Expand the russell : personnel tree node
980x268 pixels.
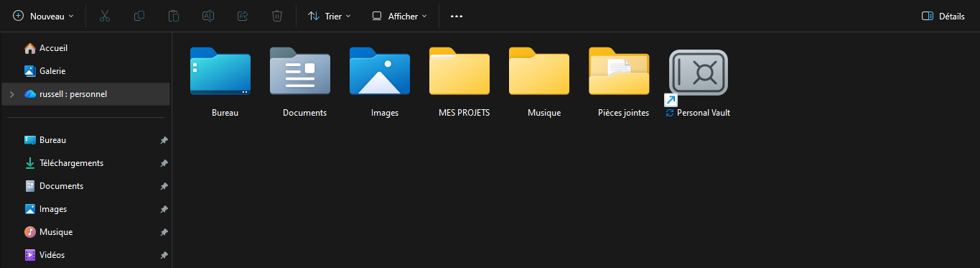point(12,94)
